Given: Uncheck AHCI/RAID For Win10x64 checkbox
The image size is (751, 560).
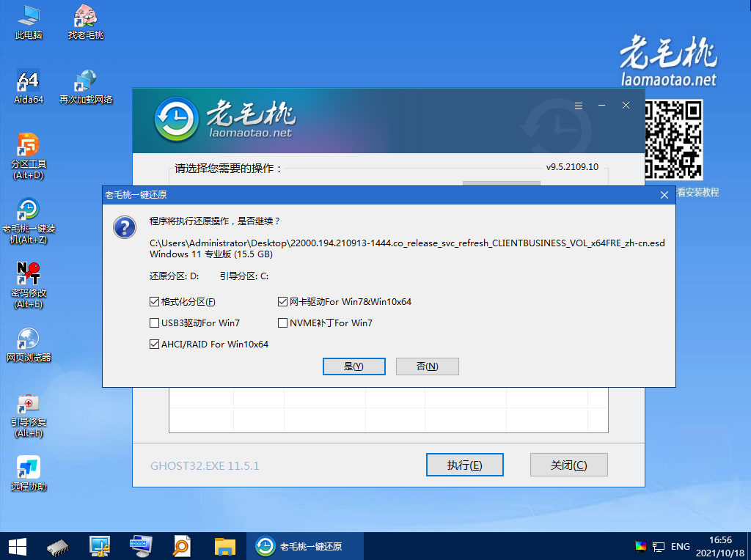Looking at the screenshot, I should (x=154, y=345).
